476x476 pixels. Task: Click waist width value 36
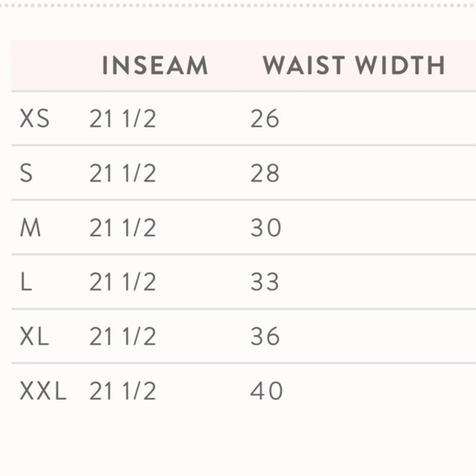[x=265, y=337]
